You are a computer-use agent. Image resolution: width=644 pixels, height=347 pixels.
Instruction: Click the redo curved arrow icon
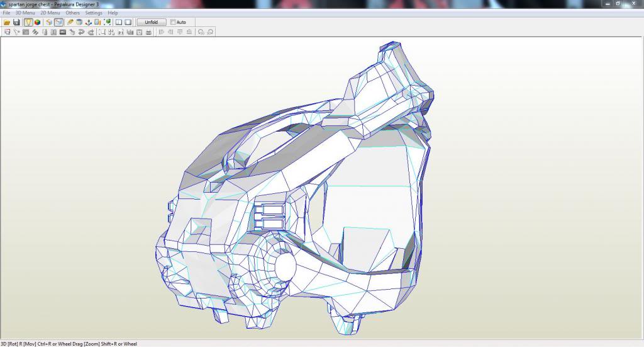[x=91, y=32]
